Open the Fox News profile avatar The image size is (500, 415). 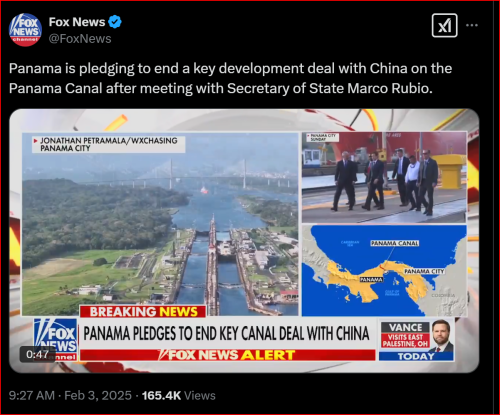tap(25, 30)
